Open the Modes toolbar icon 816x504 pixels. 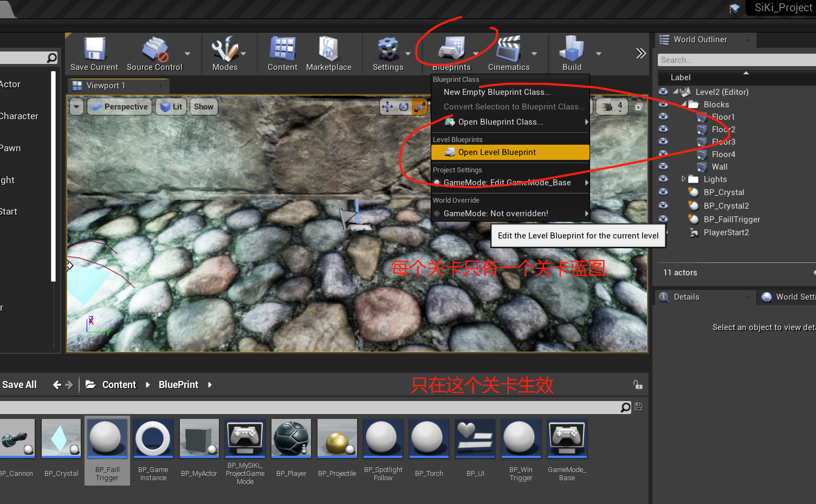pyautogui.click(x=224, y=49)
